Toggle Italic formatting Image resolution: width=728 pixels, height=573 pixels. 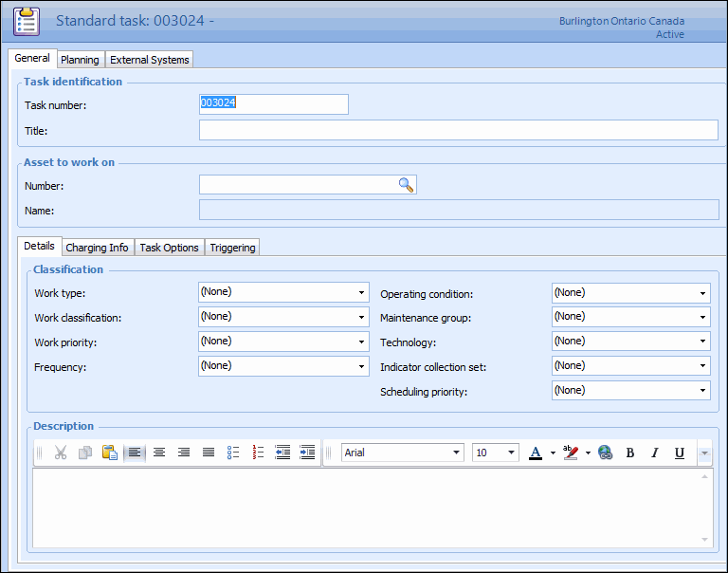coord(654,453)
